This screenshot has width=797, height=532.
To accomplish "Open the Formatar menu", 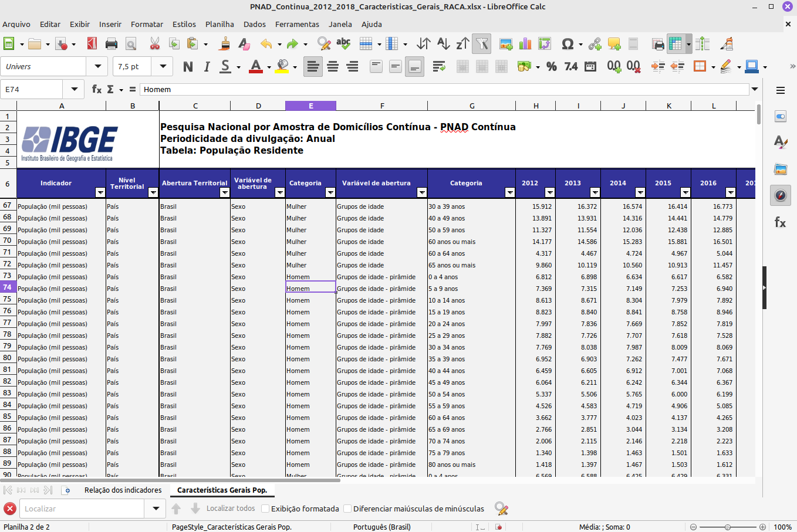I will click(147, 24).
